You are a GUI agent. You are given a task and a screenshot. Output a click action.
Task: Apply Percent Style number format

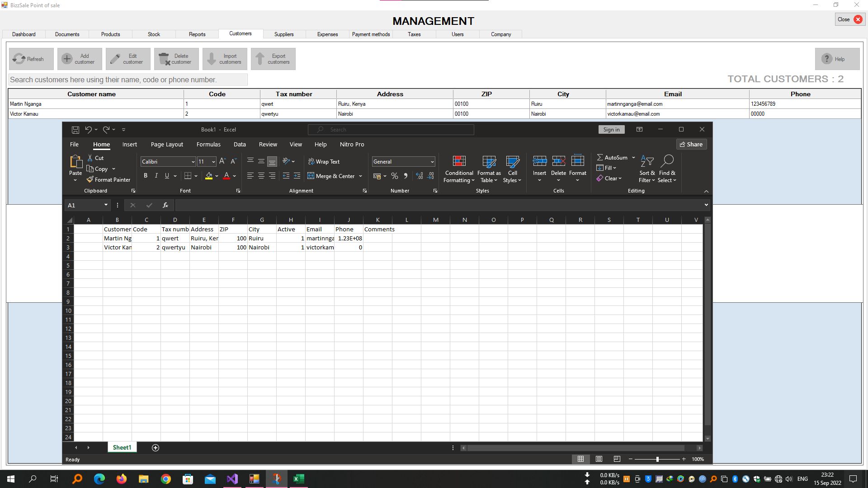pyautogui.click(x=395, y=176)
